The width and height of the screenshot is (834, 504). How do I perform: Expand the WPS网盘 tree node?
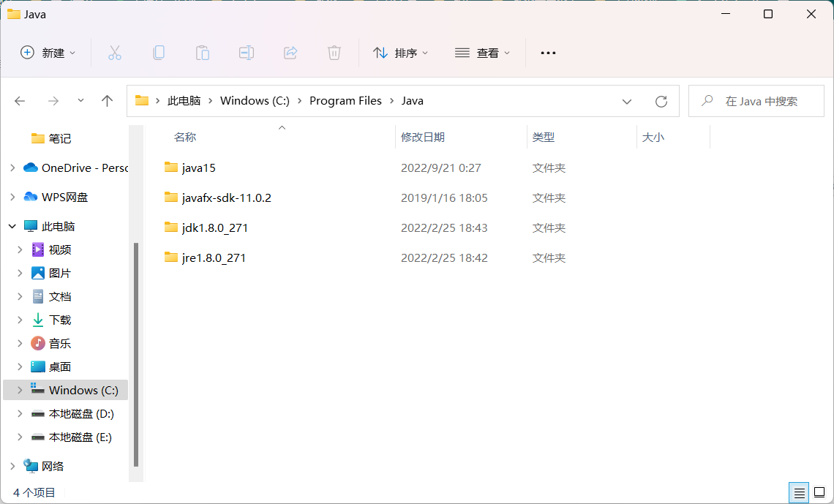tap(12, 198)
